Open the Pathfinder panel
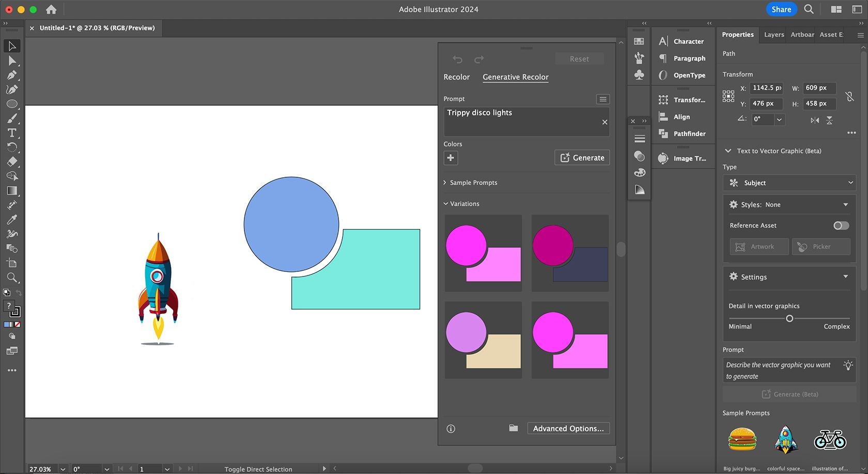The image size is (868, 474). pos(683,134)
